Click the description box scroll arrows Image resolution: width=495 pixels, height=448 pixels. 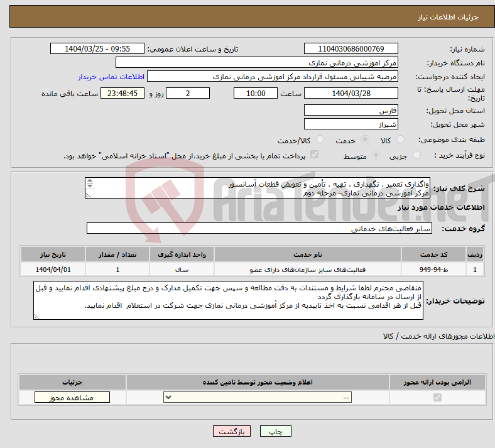click(x=90, y=183)
